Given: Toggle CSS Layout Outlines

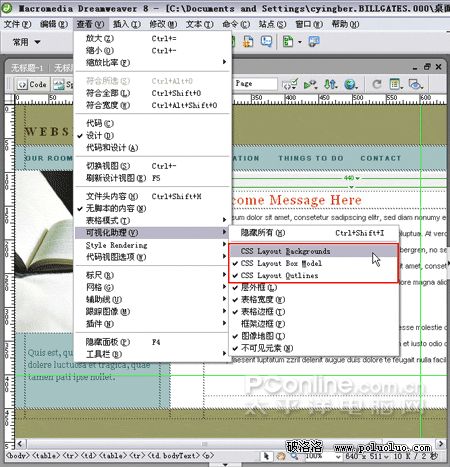Looking at the screenshot, I should click(314, 275).
